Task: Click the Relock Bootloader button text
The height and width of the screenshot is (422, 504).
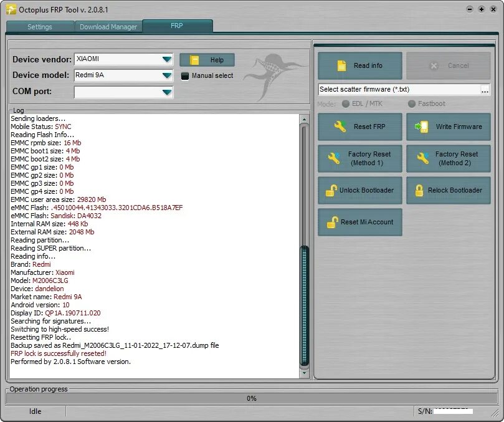Action: click(x=455, y=190)
